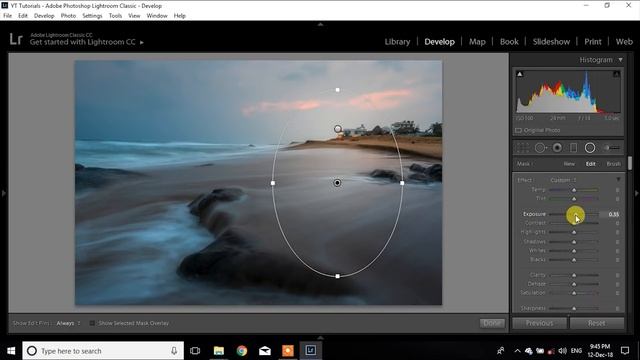Click the Brush mask button
Viewport: 640px width, 360px height.
613,164
